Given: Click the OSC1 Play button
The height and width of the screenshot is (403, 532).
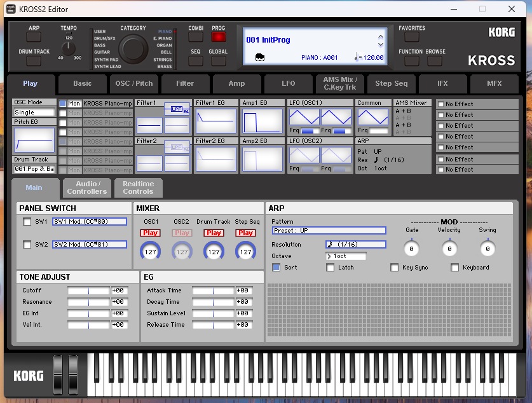Looking at the screenshot, I should pyautogui.click(x=151, y=233).
